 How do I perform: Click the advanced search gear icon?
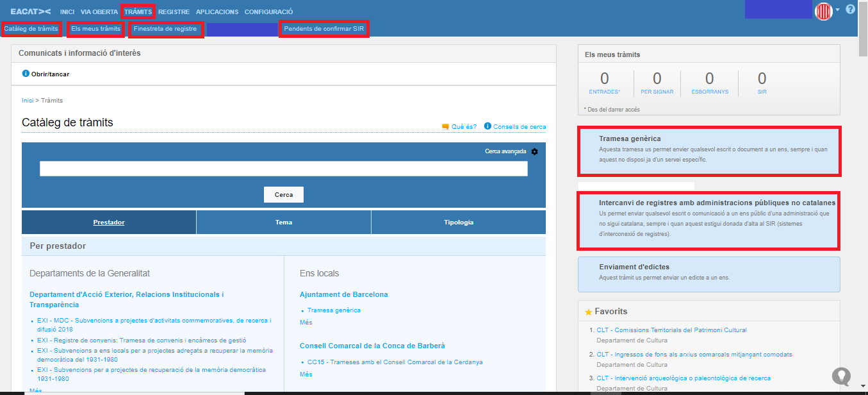535,151
